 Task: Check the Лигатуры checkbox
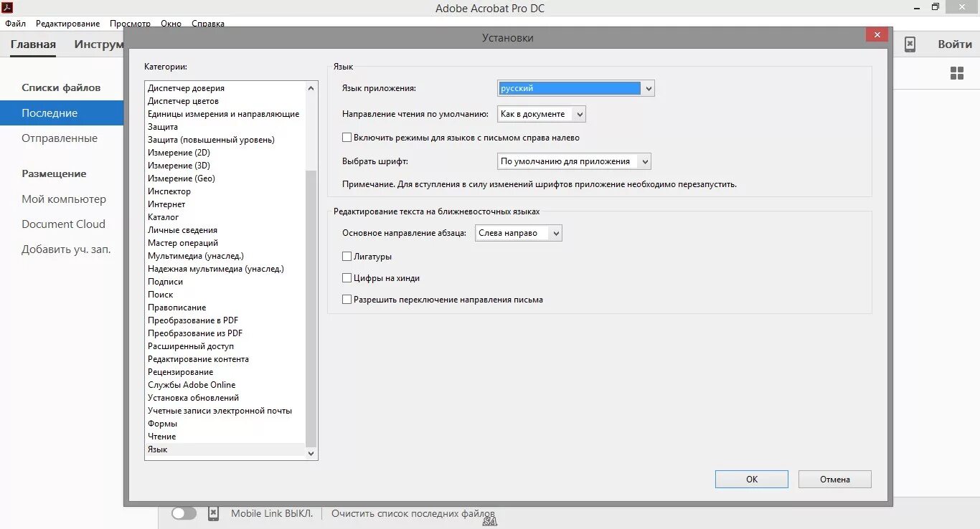click(x=347, y=257)
